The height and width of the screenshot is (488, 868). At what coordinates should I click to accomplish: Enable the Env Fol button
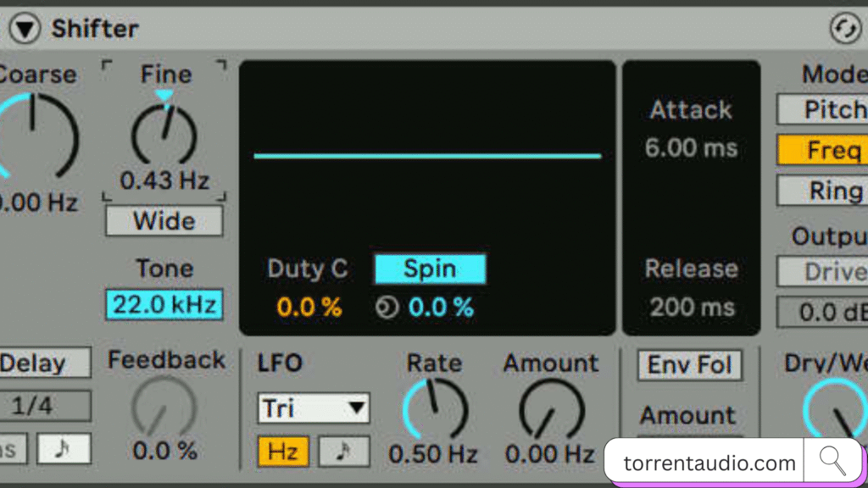(x=689, y=365)
